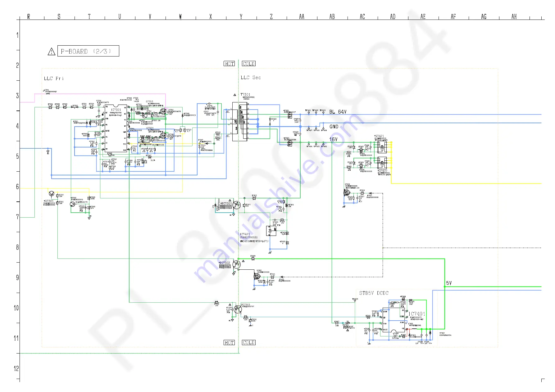
Task: Click the Q7421 MOSFET package symbol
Action: (382, 148)
